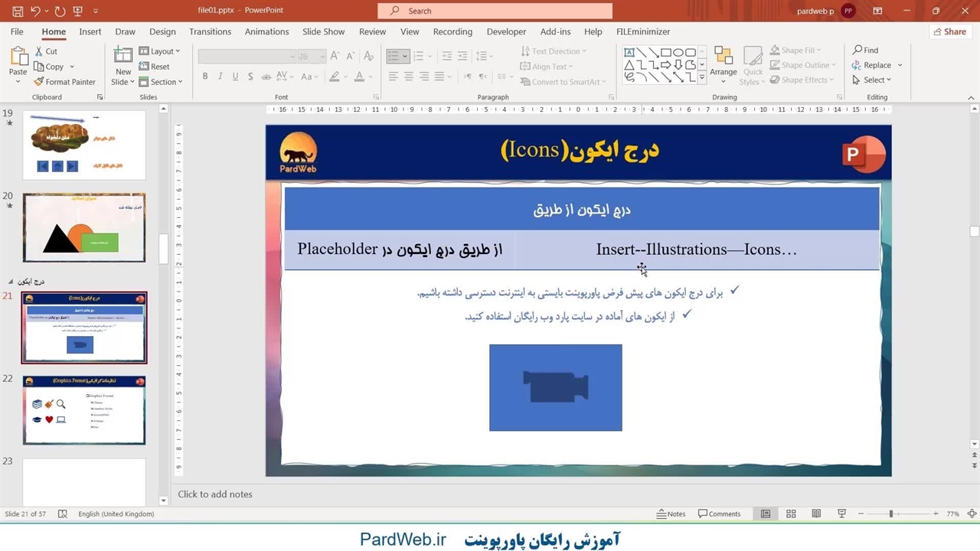
Task: Toggle Normal view button in status bar
Action: [765, 514]
